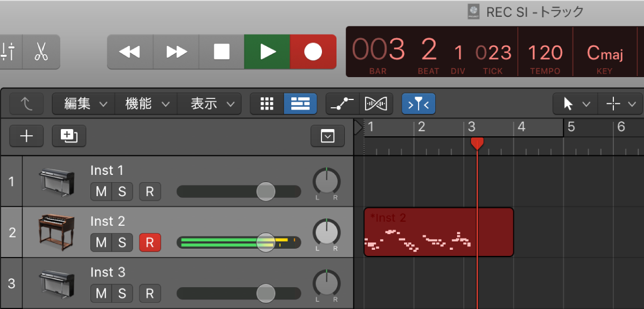The width and height of the screenshot is (644, 309).
Task: Click the Inst 3 electric piano icon
Action: tap(57, 283)
